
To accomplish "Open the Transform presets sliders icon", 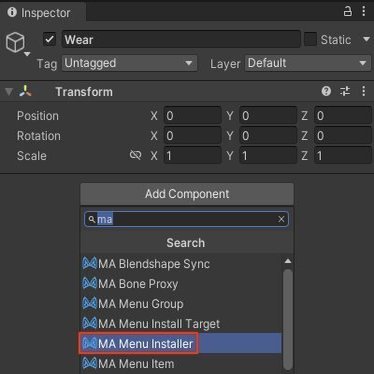I will pos(345,91).
